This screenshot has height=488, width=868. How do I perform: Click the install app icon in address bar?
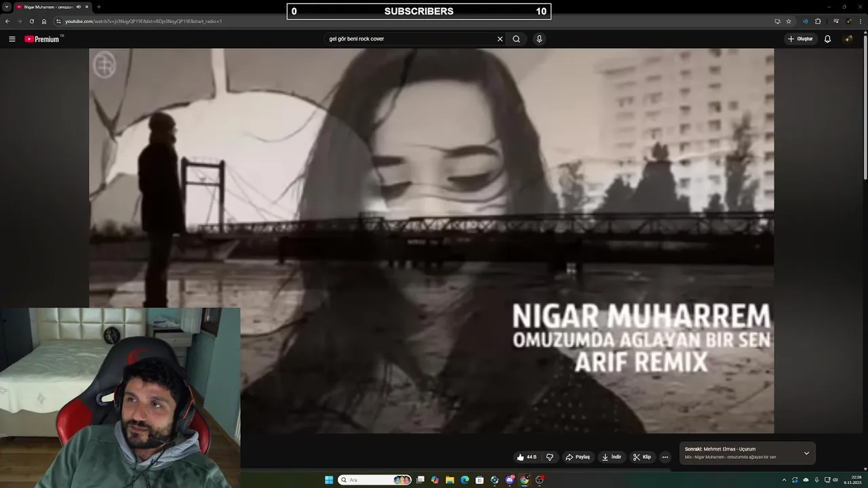coord(777,21)
